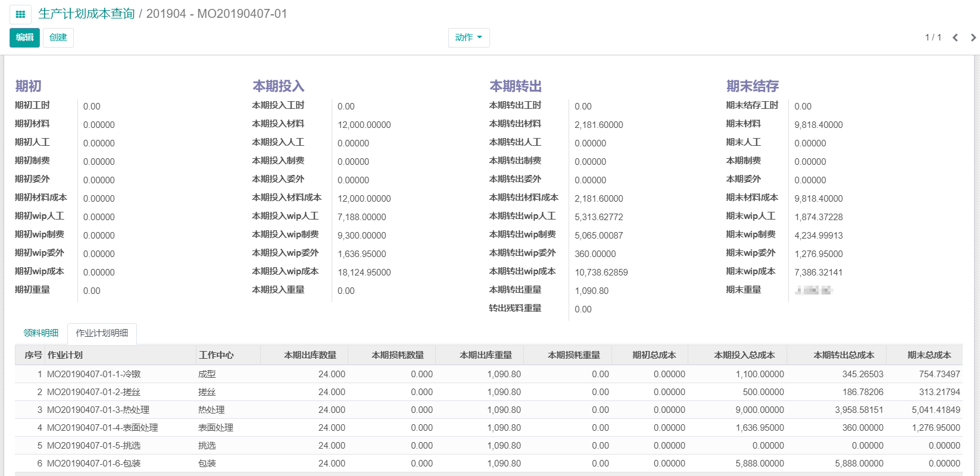
Task: Expand the 动作 action dropdown
Action: (x=469, y=37)
